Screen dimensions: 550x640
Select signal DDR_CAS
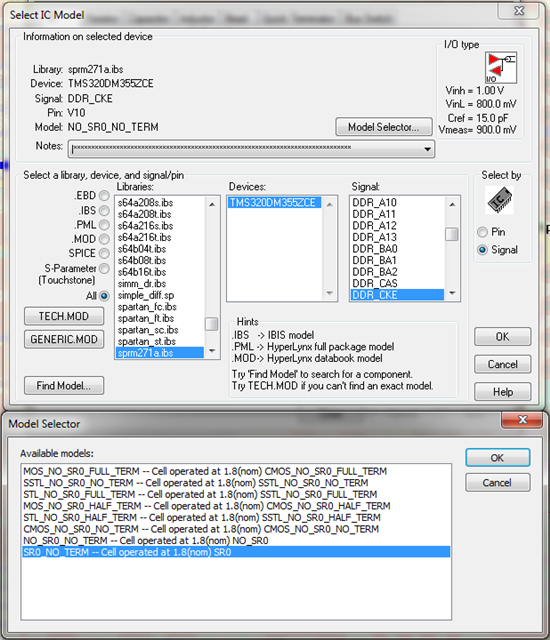pos(397,283)
